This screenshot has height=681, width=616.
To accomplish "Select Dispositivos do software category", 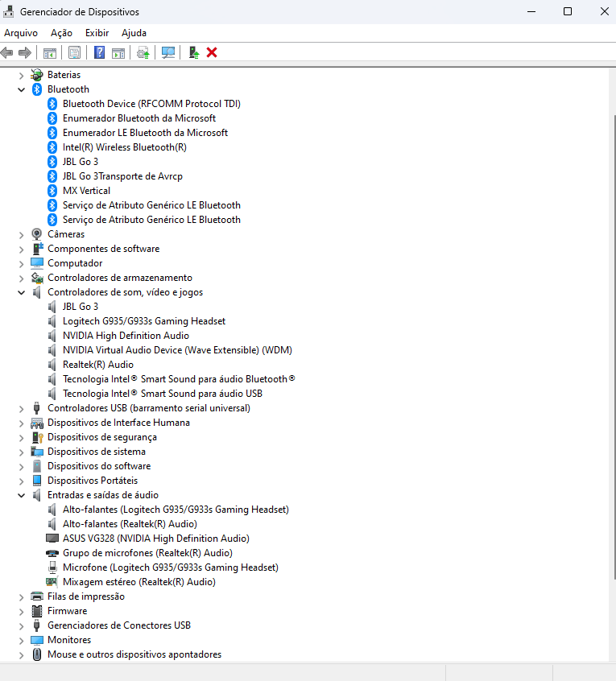I will [x=99, y=466].
